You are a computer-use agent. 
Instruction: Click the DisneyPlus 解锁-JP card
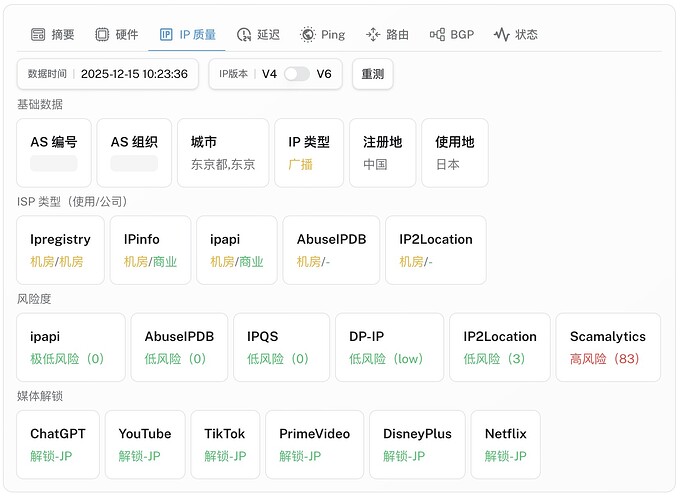[417, 445]
